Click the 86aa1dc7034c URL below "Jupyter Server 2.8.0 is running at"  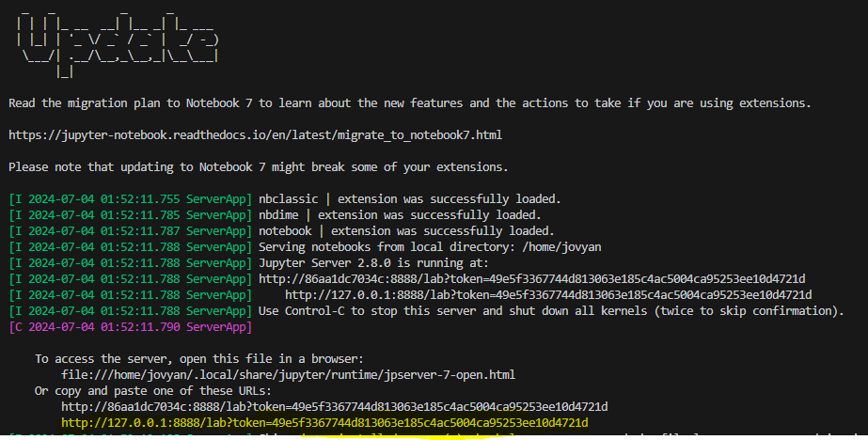[531, 278]
